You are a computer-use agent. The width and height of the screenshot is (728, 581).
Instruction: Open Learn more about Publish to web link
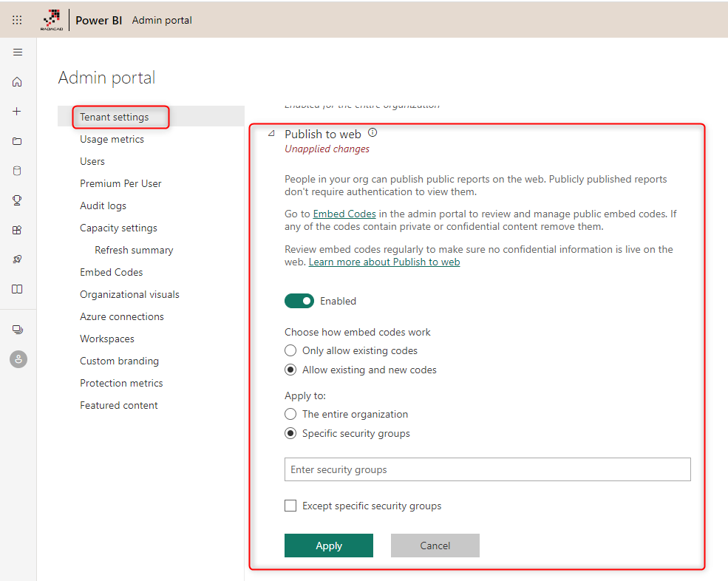[x=384, y=262]
